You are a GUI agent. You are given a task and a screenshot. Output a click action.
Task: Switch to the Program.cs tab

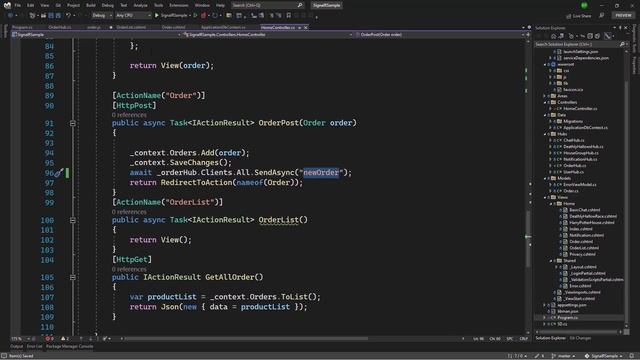[x=22, y=27]
